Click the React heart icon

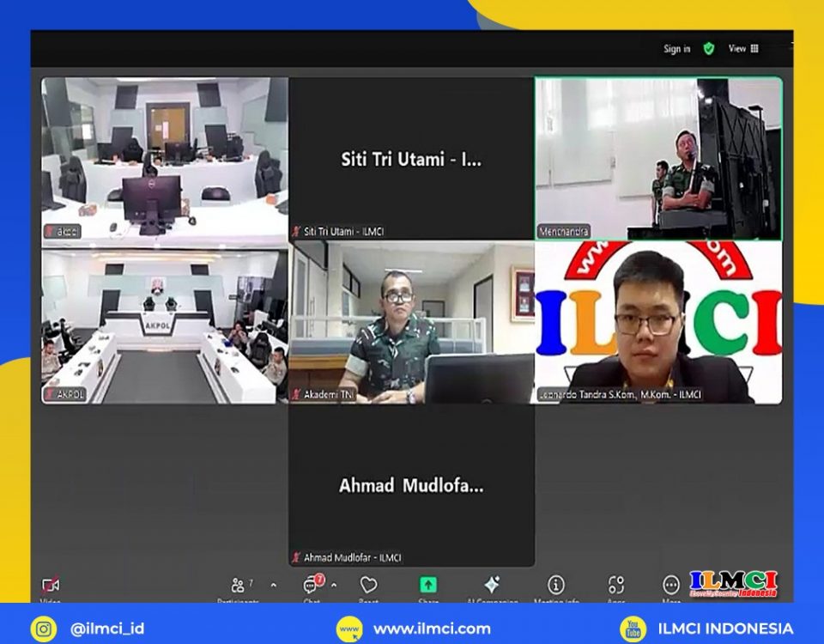point(368,586)
